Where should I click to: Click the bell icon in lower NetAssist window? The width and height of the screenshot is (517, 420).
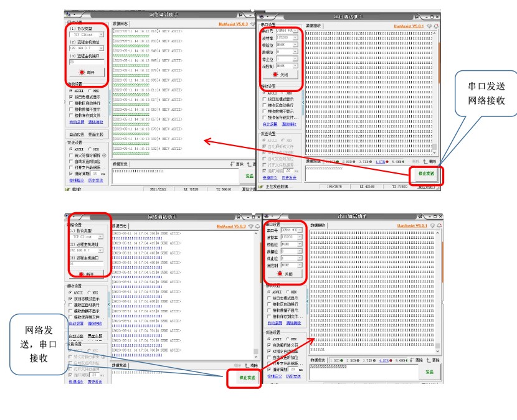(x=257, y=226)
